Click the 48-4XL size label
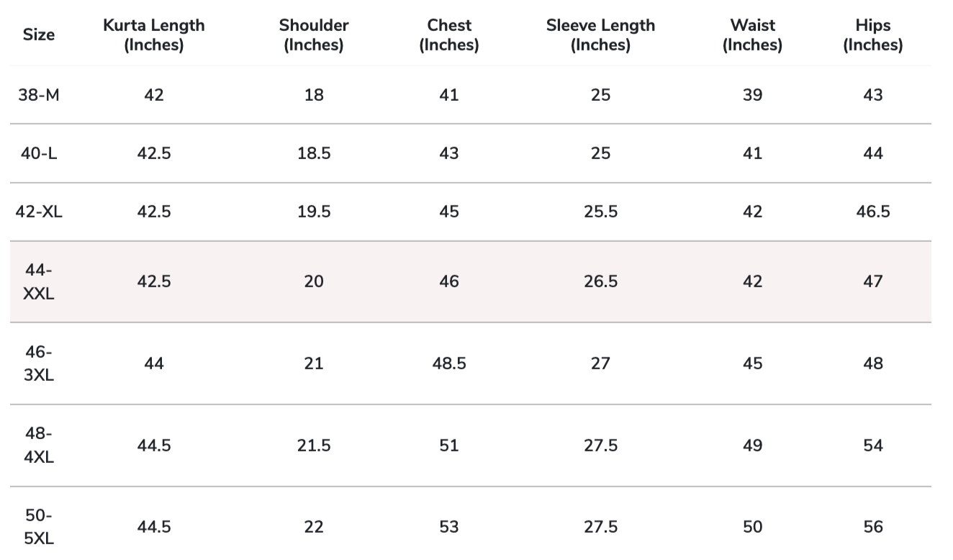Viewport: 953px width, 560px height. coord(39,445)
